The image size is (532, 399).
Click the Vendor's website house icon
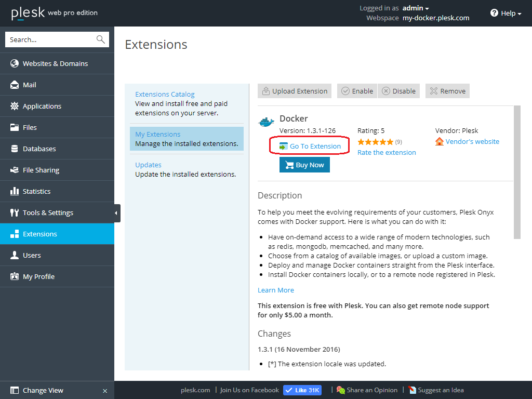pyautogui.click(x=440, y=141)
